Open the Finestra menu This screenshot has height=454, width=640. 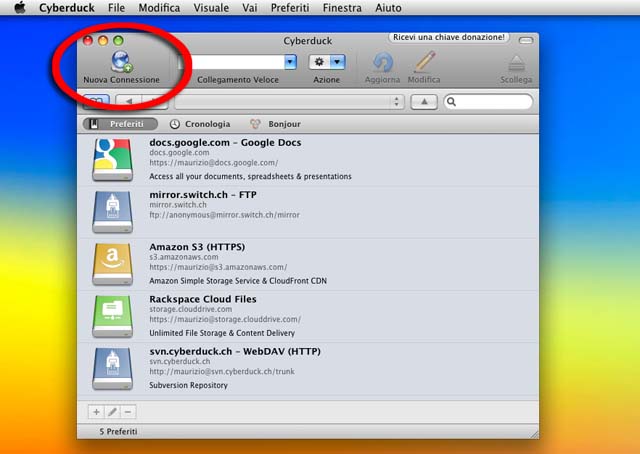click(x=342, y=8)
